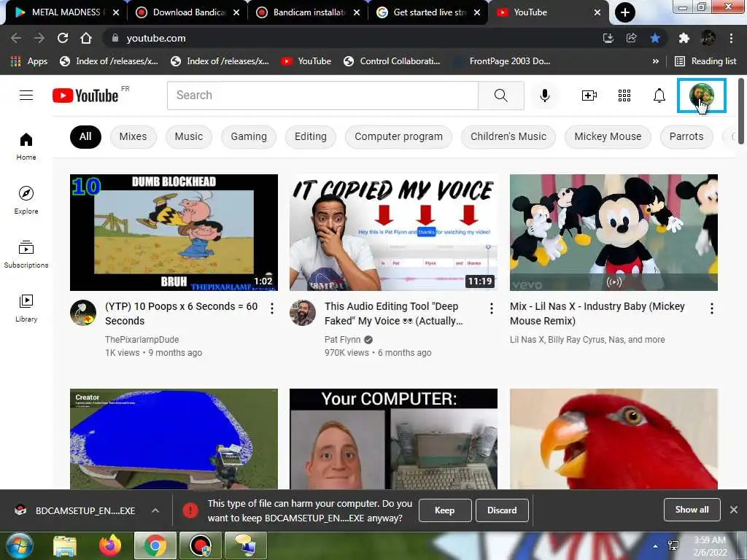Open Firefox from the taskbar
This screenshot has height=560, width=747.
point(110,545)
